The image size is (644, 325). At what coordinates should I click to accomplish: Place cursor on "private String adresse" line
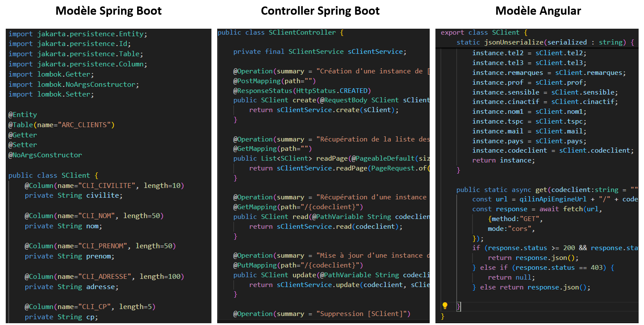[x=71, y=287]
